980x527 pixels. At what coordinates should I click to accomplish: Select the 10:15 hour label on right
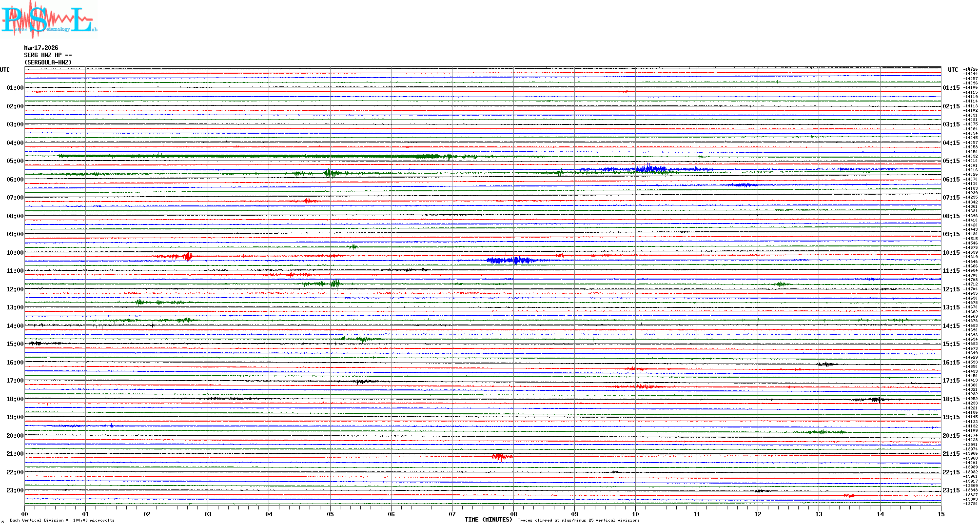click(x=951, y=253)
